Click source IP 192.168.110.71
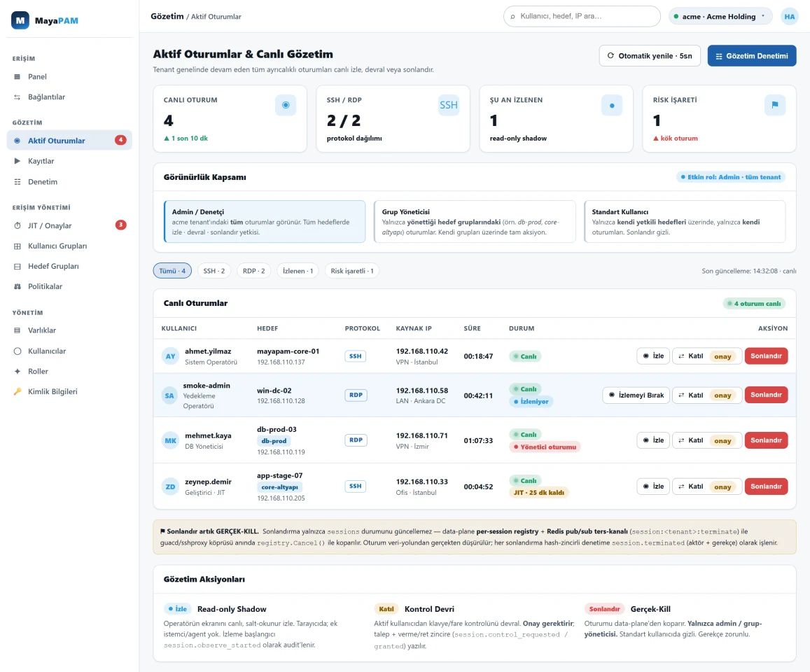 pyautogui.click(x=421, y=435)
